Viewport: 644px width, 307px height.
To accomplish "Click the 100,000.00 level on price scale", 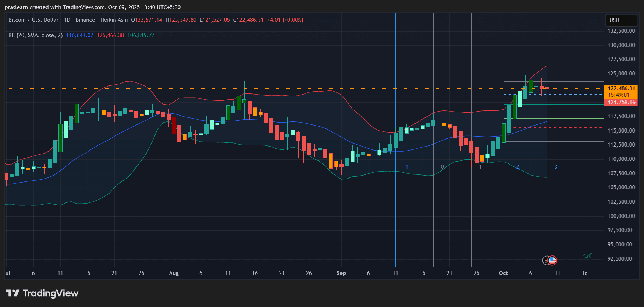I will (621, 216).
